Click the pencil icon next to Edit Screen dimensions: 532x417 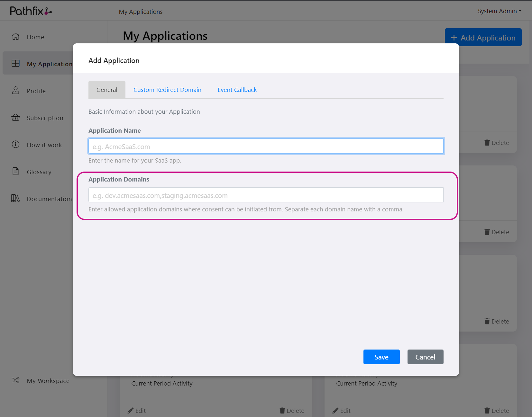coord(131,410)
